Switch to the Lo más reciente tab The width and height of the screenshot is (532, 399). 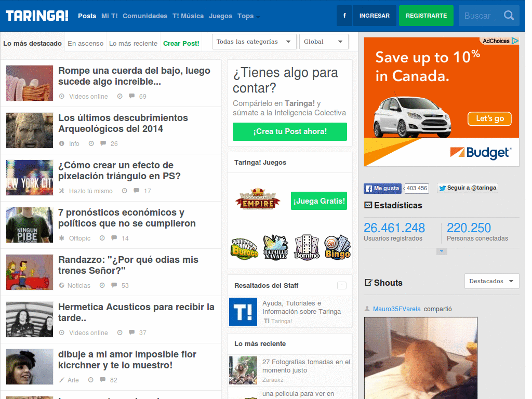coord(133,44)
